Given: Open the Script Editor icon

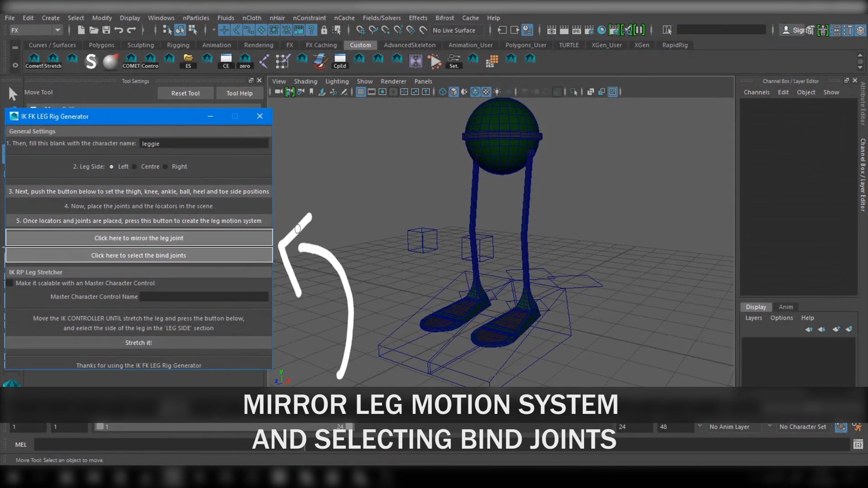Looking at the screenshot, I should pyautogui.click(x=858, y=444).
